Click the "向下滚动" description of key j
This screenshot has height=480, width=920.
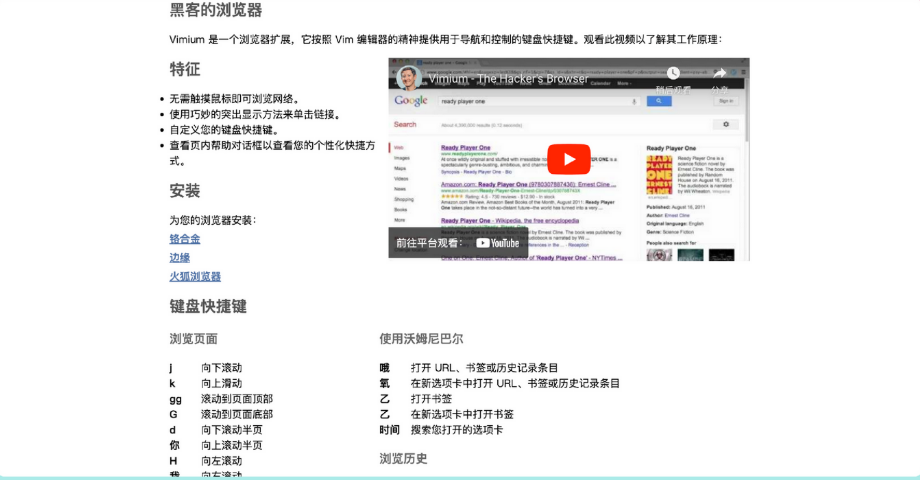pos(222,368)
